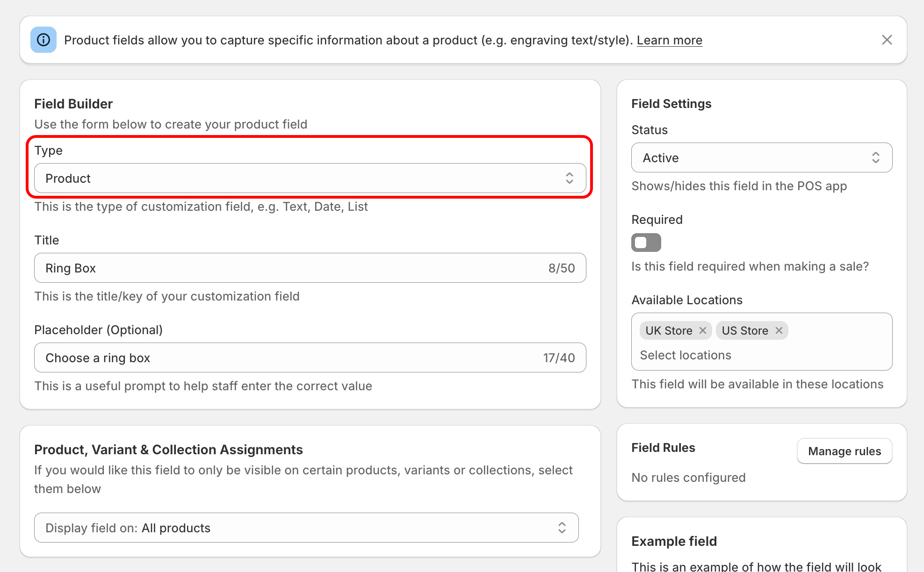Click the Product, Variant & Collection Assignments heading
This screenshot has height=572, width=924.
pyautogui.click(x=168, y=450)
